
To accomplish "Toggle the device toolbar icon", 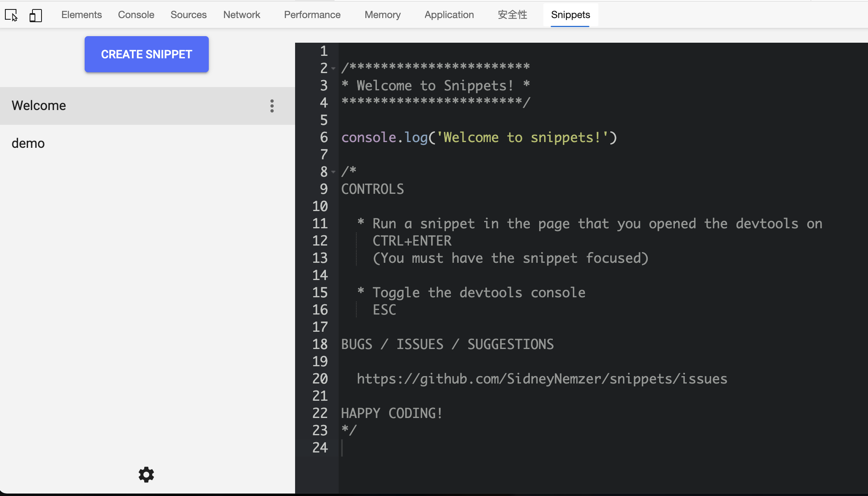I will pos(36,16).
